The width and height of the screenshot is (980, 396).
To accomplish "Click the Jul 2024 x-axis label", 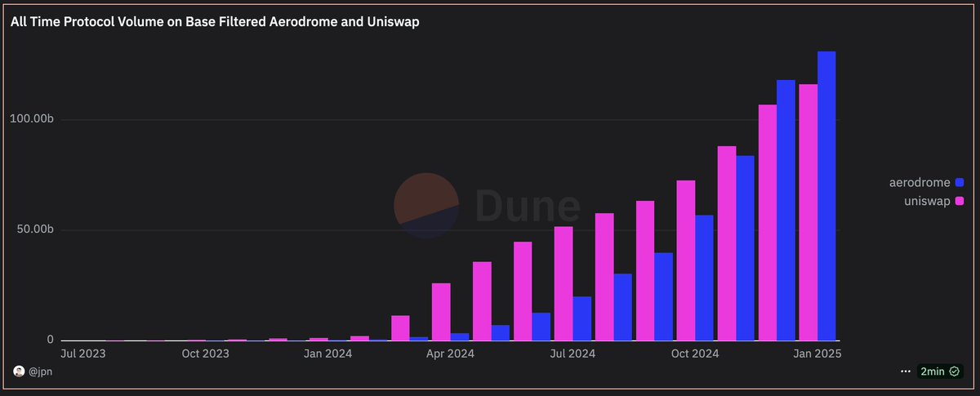I will pyautogui.click(x=572, y=354).
